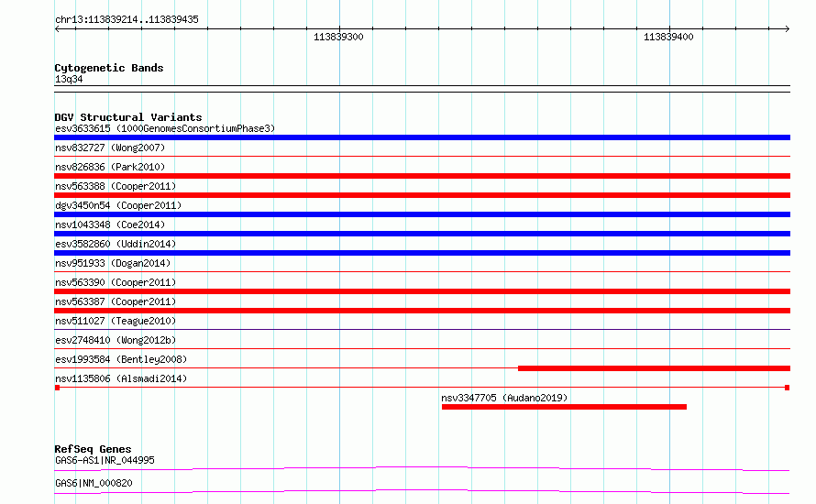This screenshot has height=504, width=816.
Task: Open the nsv1043348 (Coe2014) label
Action: pyautogui.click(x=110, y=225)
